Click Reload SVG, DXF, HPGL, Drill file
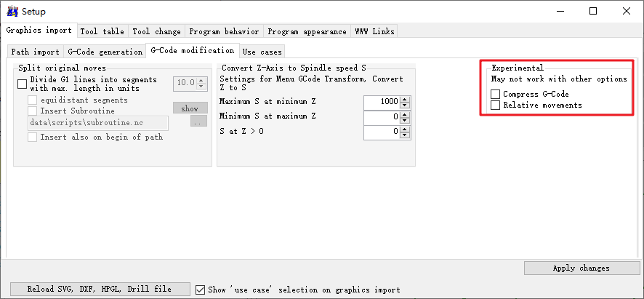644x299 pixels. pos(100,289)
